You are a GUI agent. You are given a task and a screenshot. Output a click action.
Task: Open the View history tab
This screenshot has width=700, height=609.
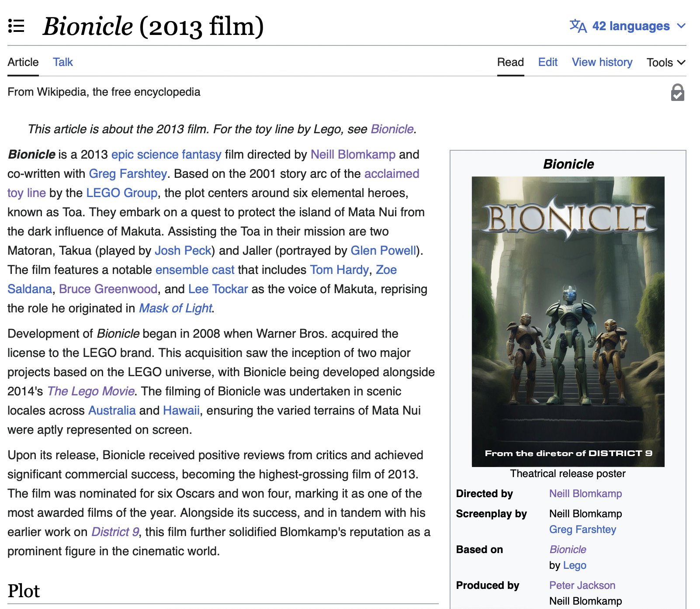pyautogui.click(x=602, y=62)
